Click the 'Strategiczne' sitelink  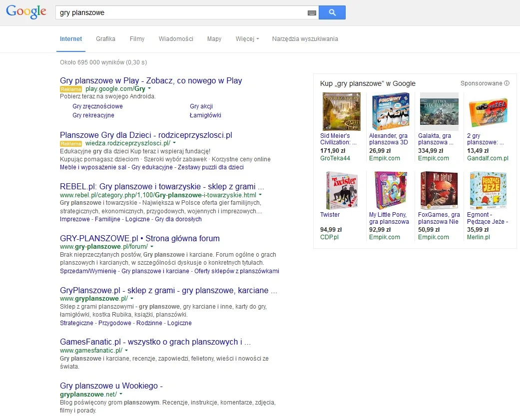click(x=76, y=323)
